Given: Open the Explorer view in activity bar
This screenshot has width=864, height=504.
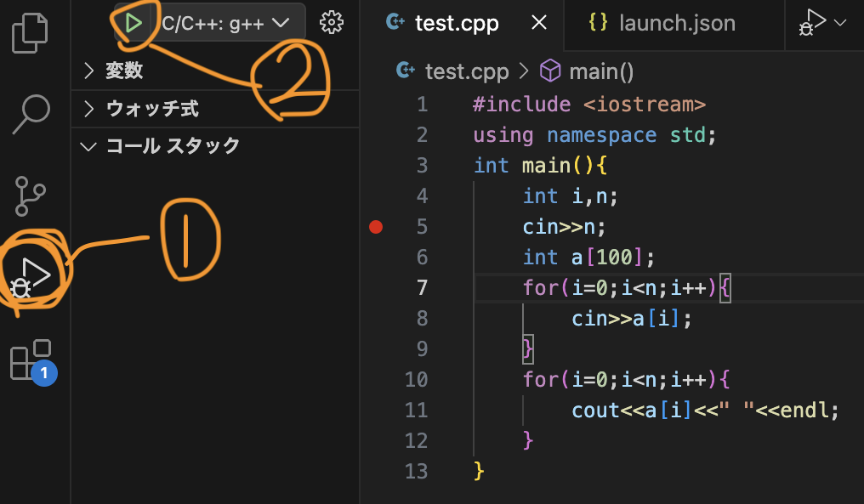Looking at the screenshot, I should click(x=30, y=33).
